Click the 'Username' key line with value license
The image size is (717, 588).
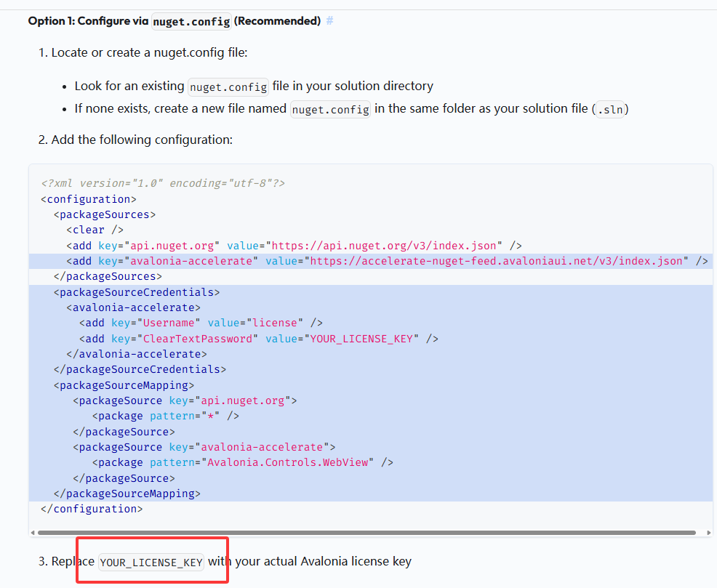[x=201, y=323]
